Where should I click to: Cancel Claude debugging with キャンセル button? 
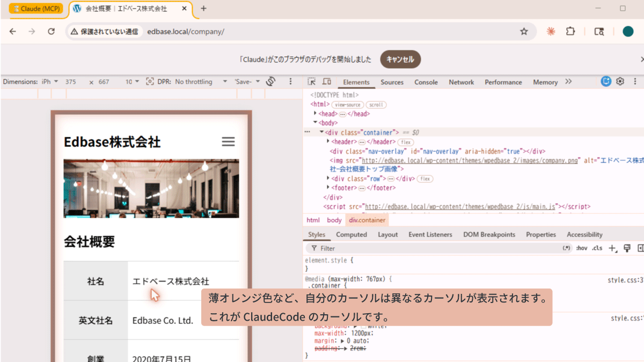pos(400,60)
